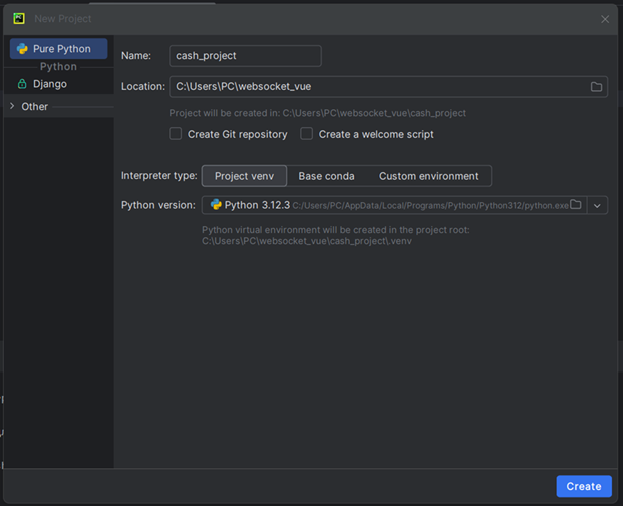623x506 pixels.
Task: Click the project creation path hint text
Action: tap(317, 113)
